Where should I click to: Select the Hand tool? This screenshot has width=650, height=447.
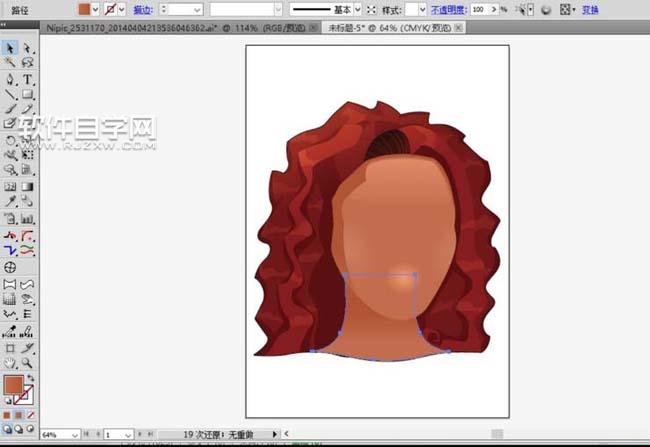pyautogui.click(x=10, y=364)
